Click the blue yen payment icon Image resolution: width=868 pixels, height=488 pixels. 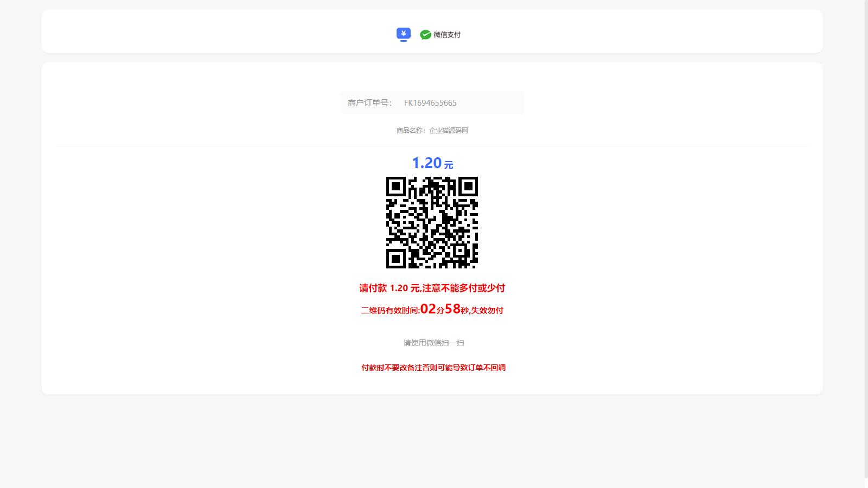[403, 35]
